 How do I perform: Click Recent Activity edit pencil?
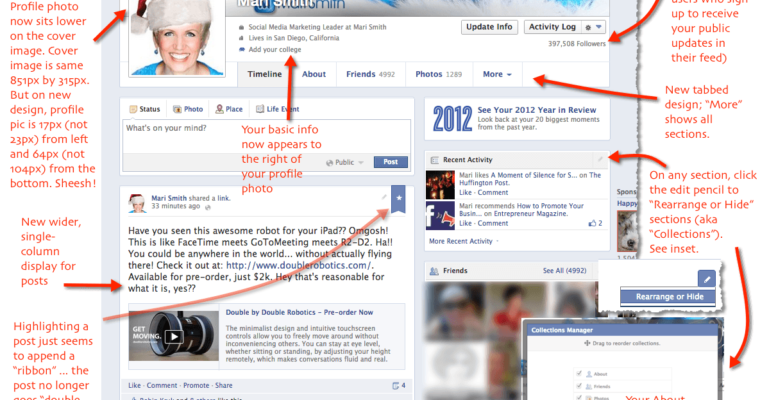[600, 159]
